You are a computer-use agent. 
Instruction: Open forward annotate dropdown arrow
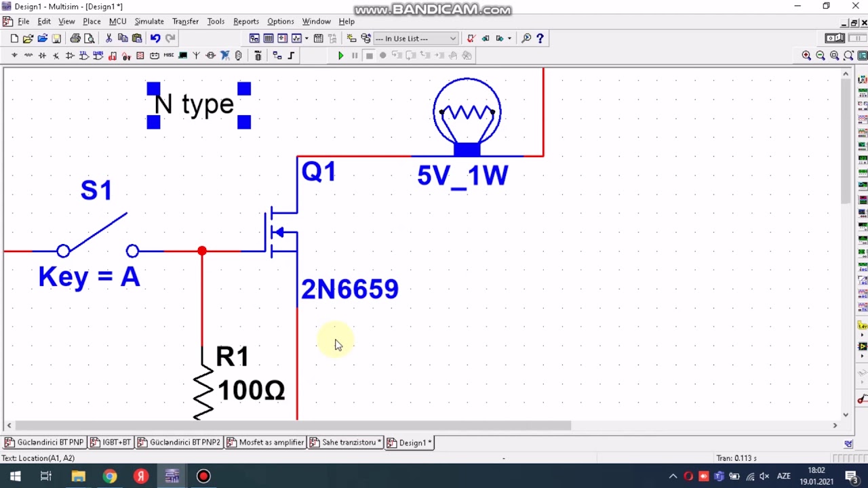[x=509, y=38]
